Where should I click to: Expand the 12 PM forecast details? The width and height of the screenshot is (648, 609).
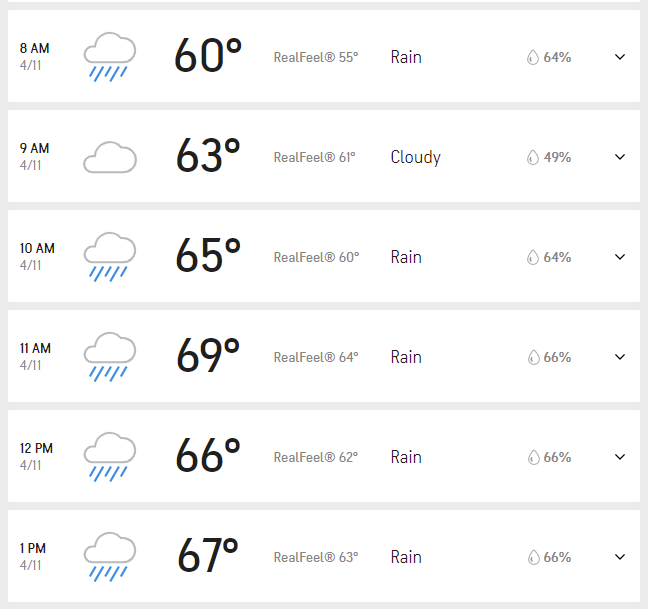tap(620, 457)
